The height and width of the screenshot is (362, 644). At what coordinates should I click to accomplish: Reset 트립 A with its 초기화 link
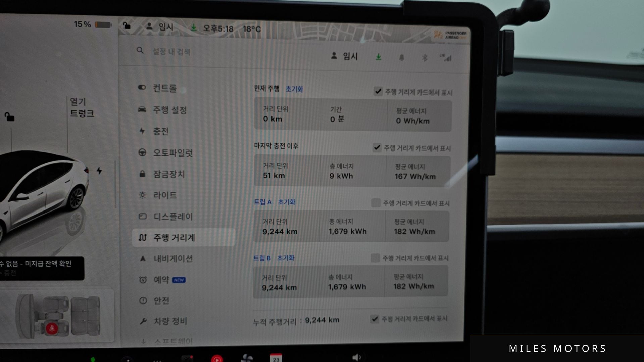[287, 202]
